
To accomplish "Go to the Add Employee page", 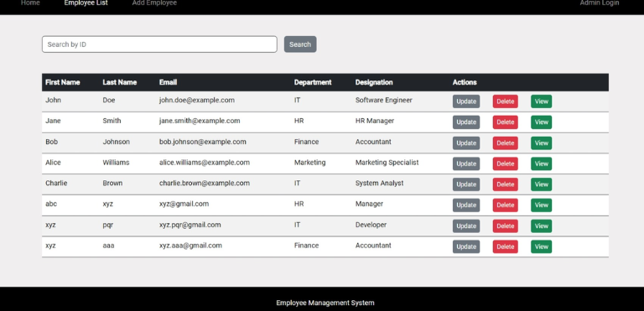I will pos(154,3).
